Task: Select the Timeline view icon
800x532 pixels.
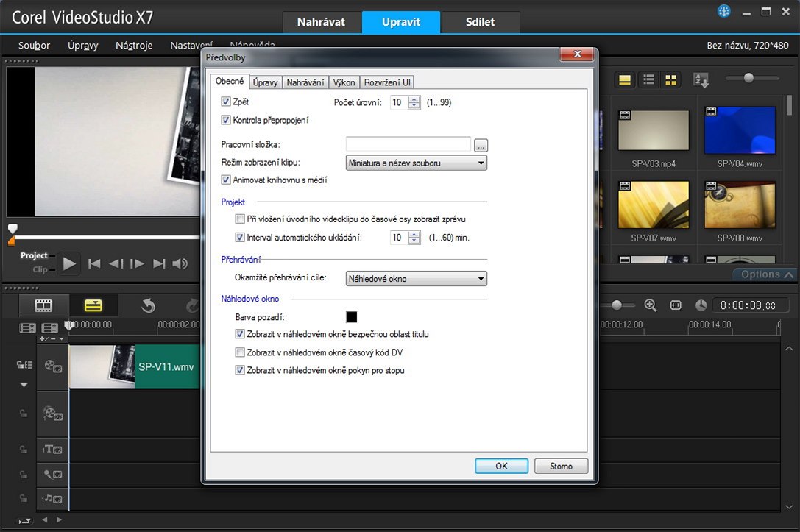Action: click(x=93, y=305)
